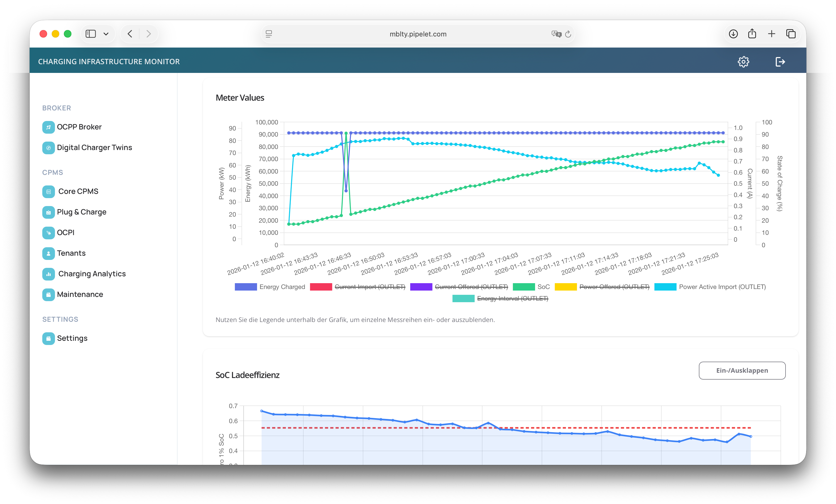The width and height of the screenshot is (836, 504).
Task: Open the sidebar view dropdown in Safari toolbar
Action: pos(106,34)
